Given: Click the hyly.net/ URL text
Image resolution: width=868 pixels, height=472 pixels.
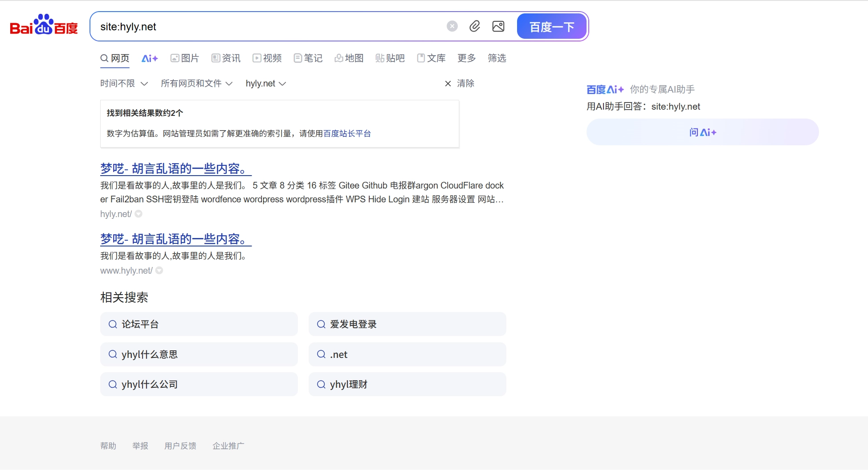Looking at the screenshot, I should point(116,214).
